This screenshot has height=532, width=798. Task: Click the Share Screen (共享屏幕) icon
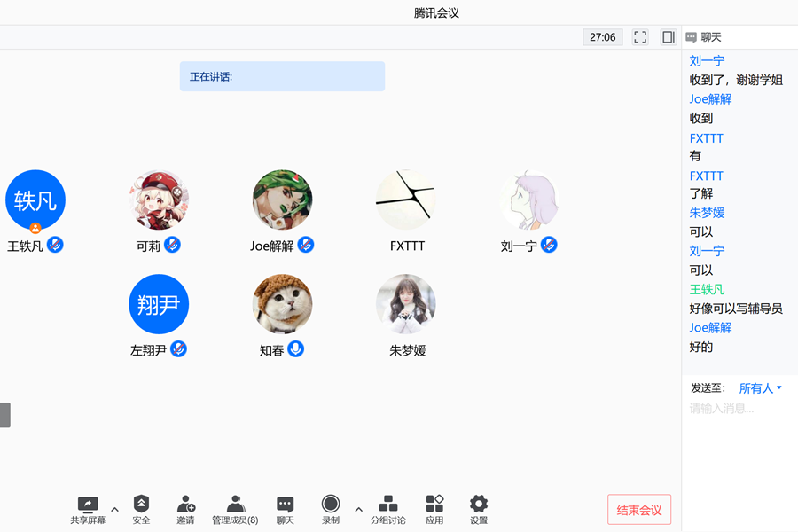pos(88,505)
